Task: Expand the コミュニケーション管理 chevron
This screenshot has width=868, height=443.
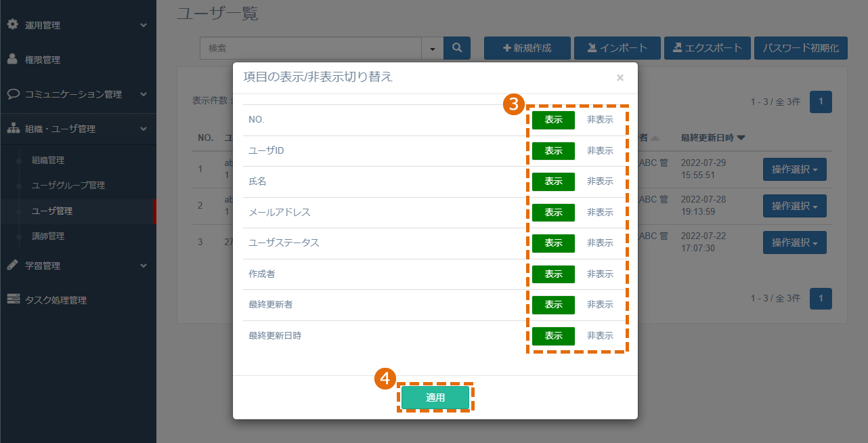Action: coord(144,94)
